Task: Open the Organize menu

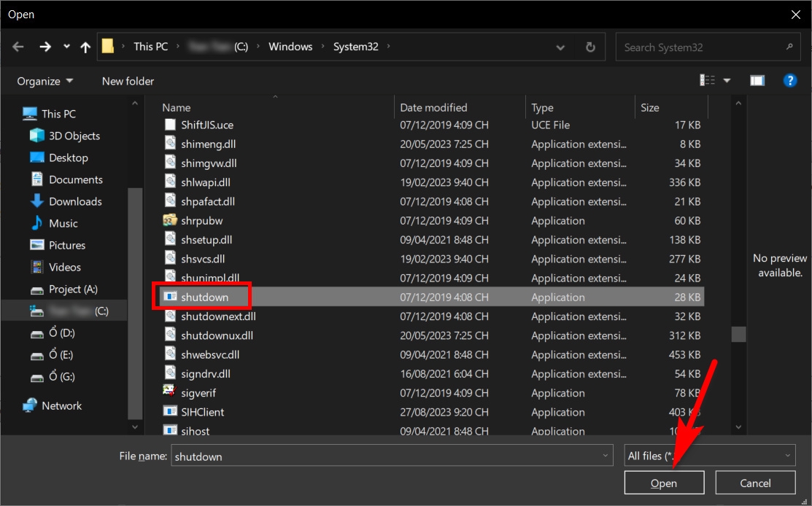Action: click(45, 81)
